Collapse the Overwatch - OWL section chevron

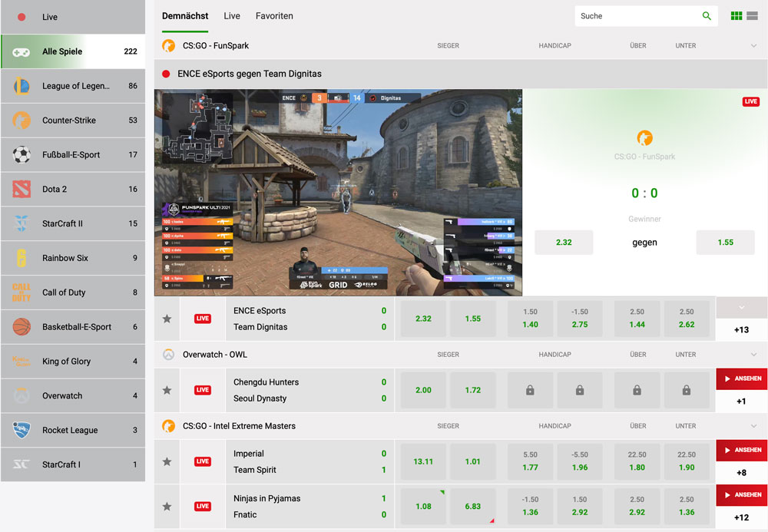(x=753, y=355)
